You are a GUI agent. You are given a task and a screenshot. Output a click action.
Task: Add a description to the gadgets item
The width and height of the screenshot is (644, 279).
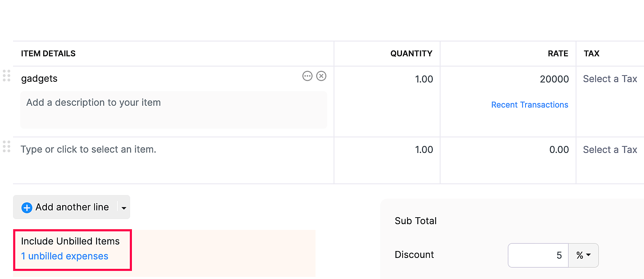tap(173, 109)
